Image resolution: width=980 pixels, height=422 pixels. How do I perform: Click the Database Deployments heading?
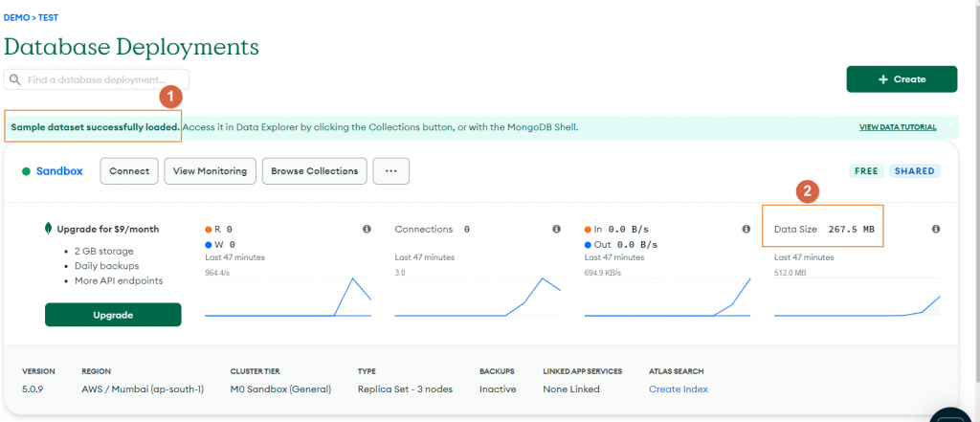click(x=131, y=46)
